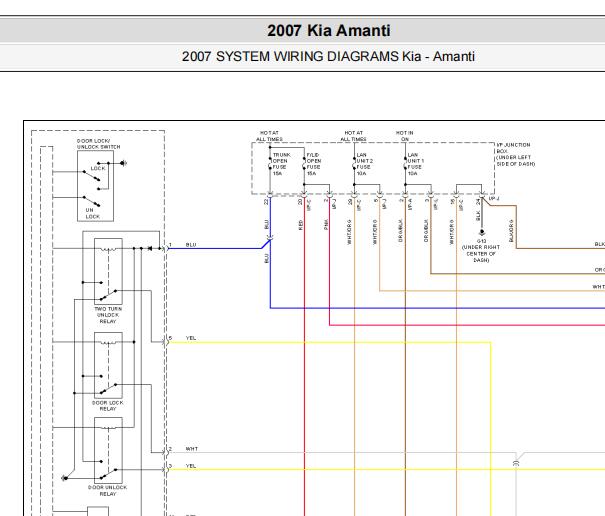The image size is (605, 516).
Task: Click the 'DOOR LOCK RELAY' label
Action: coord(108,406)
